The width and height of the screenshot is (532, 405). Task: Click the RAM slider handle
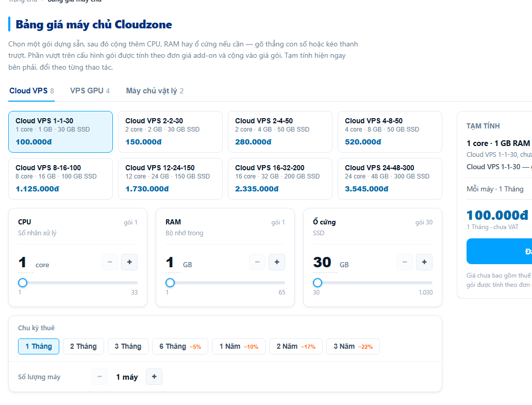170,282
